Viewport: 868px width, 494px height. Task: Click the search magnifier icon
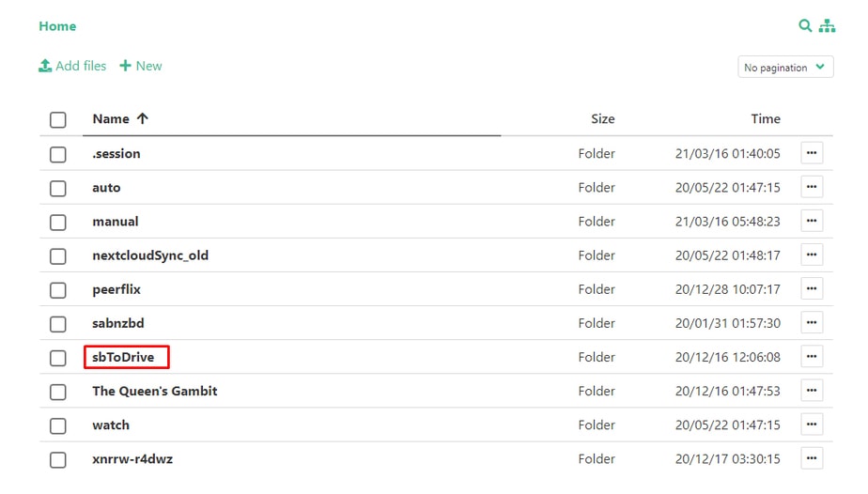pos(805,26)
